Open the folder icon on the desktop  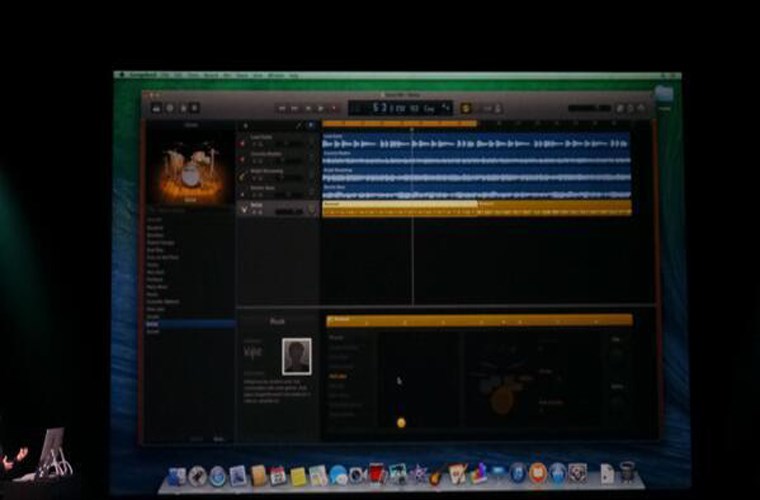(664, 94)
